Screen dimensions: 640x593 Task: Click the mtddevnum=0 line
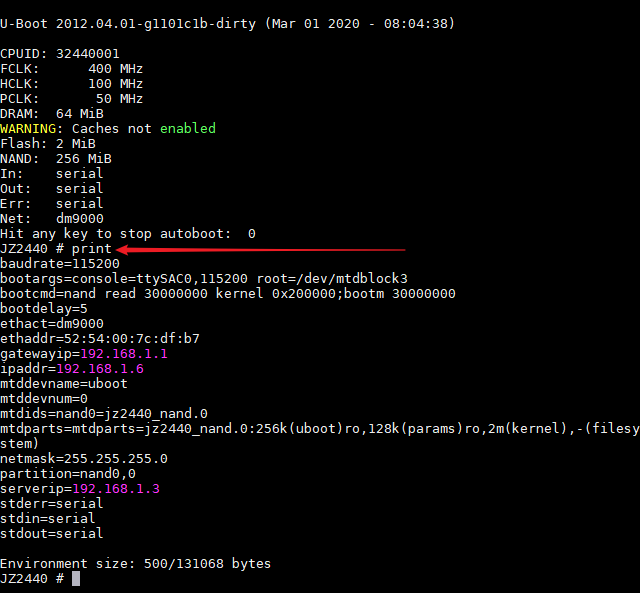(x=44, y=399)
